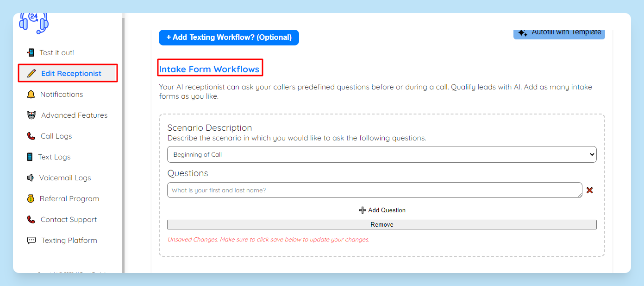The width and height of the screenshot is (644, 286).
Task: Click the speaker icon for Voicemail Logs
Action: pos(31,178)
